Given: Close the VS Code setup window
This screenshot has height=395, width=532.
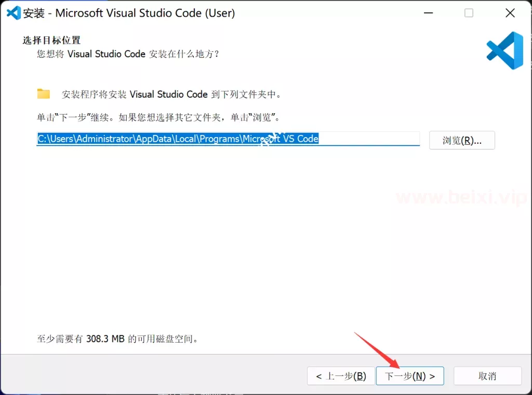Looking at the screenshot, I should 510,13.
